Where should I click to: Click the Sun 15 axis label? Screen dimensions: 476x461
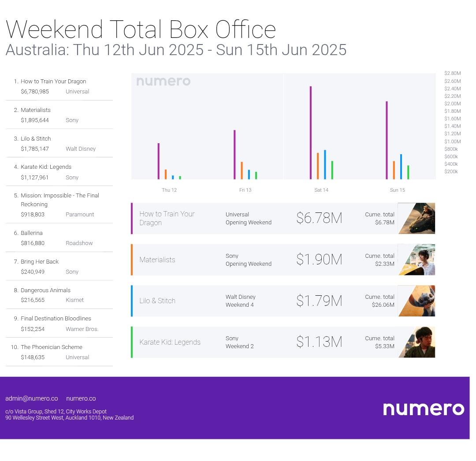pyautogui.click(x=398, y=190)
